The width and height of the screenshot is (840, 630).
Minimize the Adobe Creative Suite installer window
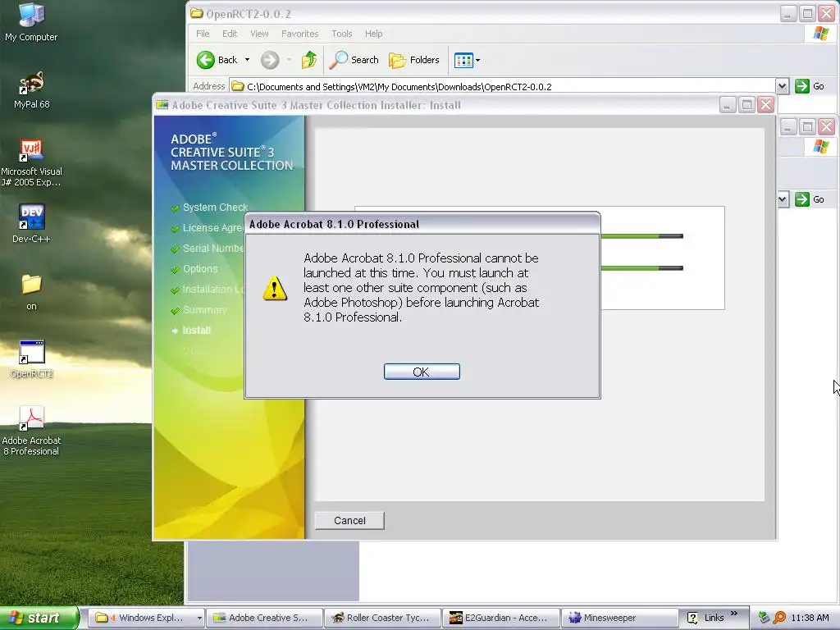pos(727,105)
